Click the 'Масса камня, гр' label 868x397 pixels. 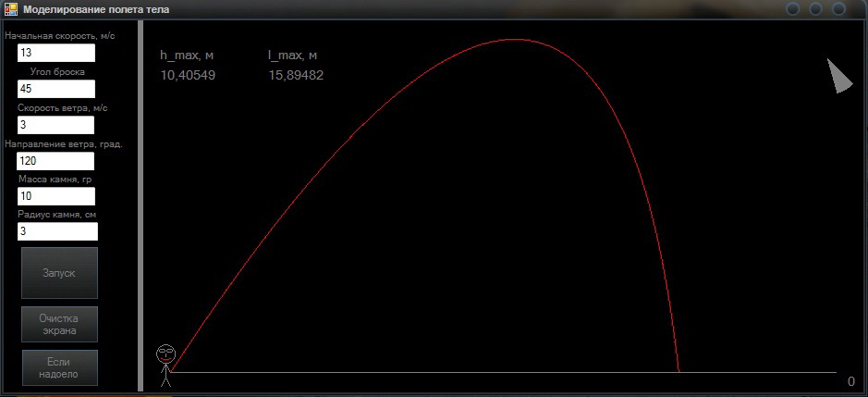[55, 180]
